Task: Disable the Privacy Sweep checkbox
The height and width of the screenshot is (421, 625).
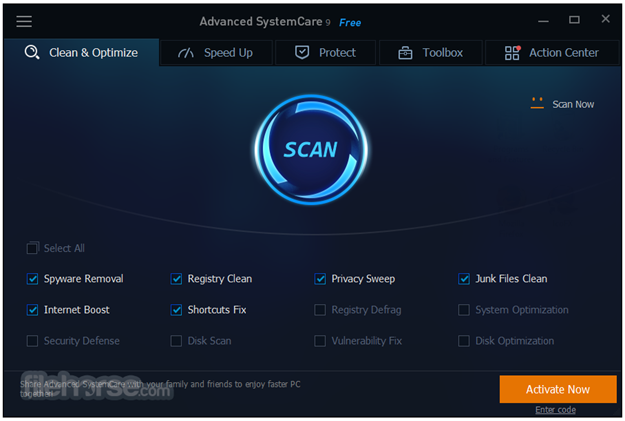Action: click(x=320, y=279)
